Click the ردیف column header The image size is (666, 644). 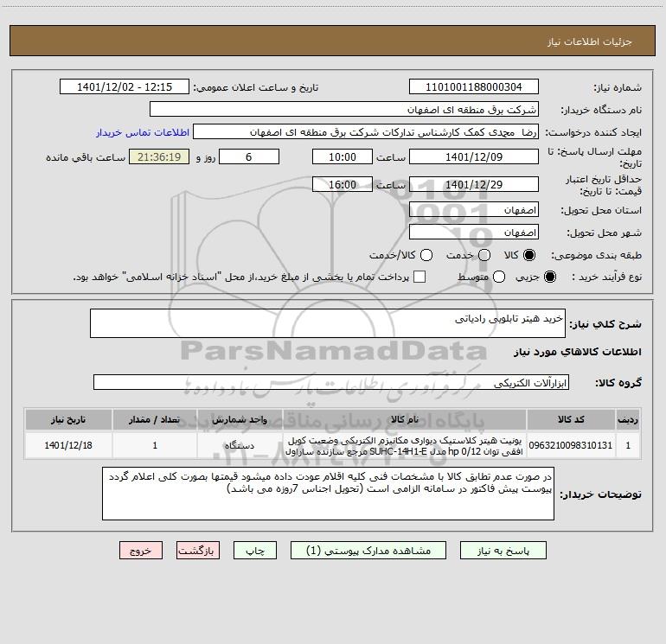click(628, 419)
